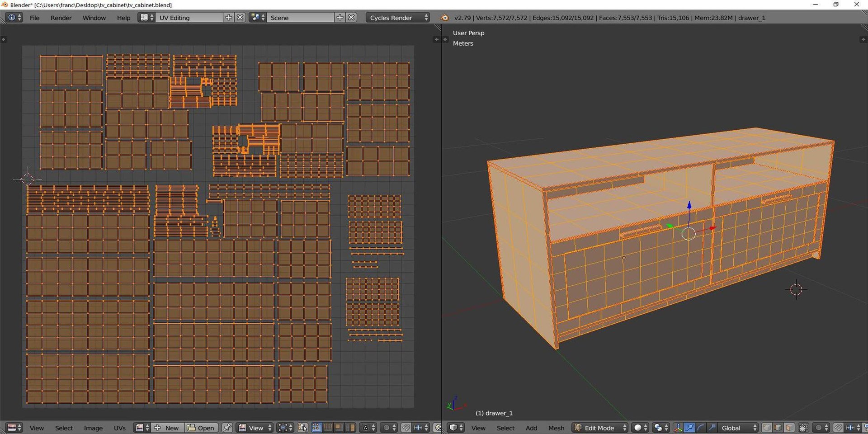Select UV edge selection mode

(x=328, y=428)
